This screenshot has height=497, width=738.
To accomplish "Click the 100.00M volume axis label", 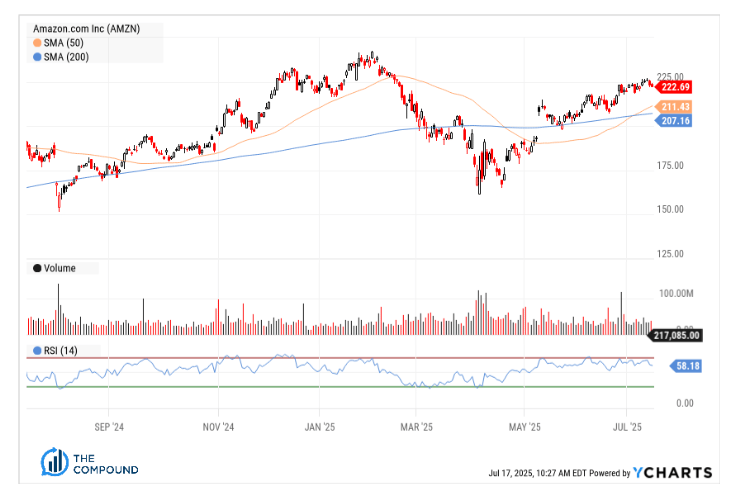I will 676,294.
